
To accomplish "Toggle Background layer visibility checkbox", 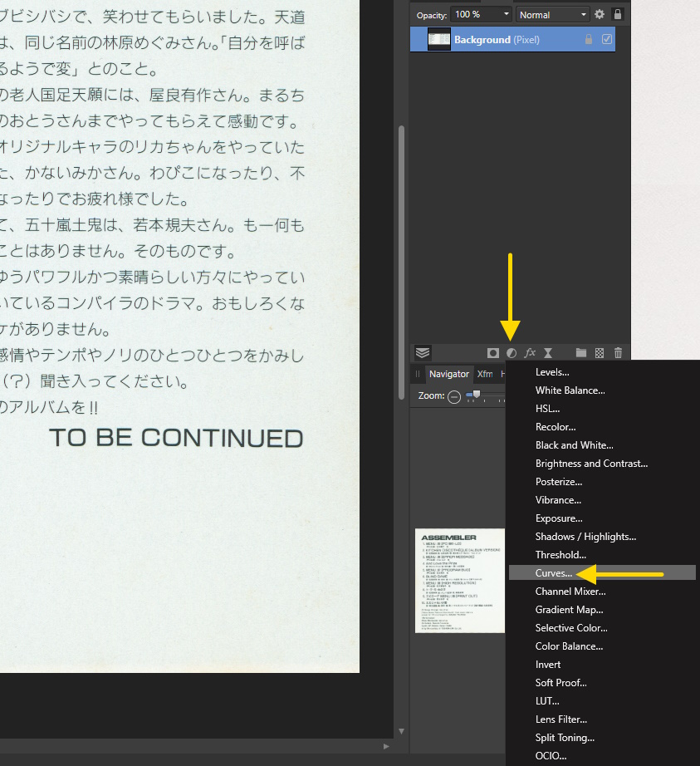I will pyautogui.click(x=607, y=39).
